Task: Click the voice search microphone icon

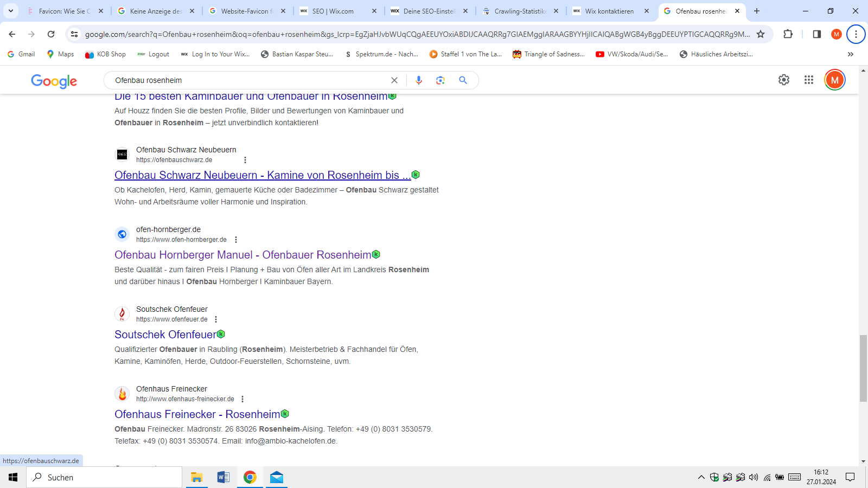Action: 418,80
